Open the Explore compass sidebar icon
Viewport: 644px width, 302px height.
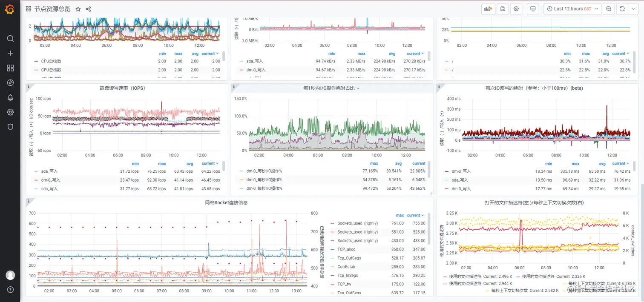pyautogui.click(x=10, y=83)
